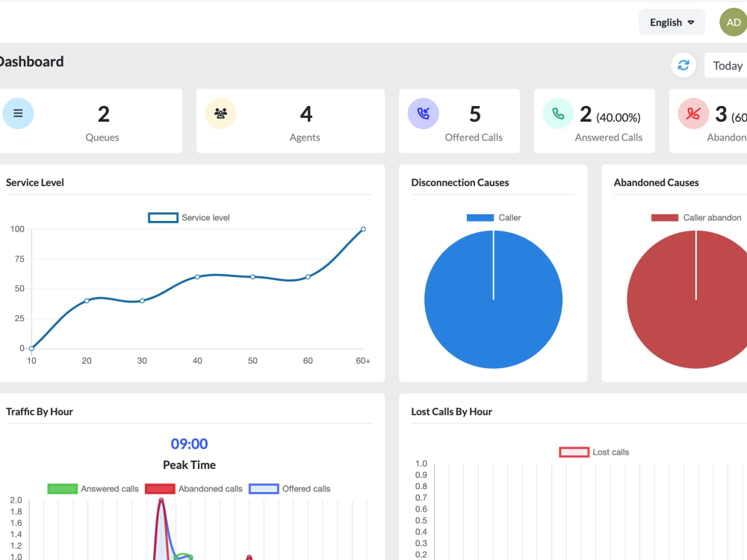Open the Today date range selector
This screenshot has width=747, height=560.
tap(728, 65)
